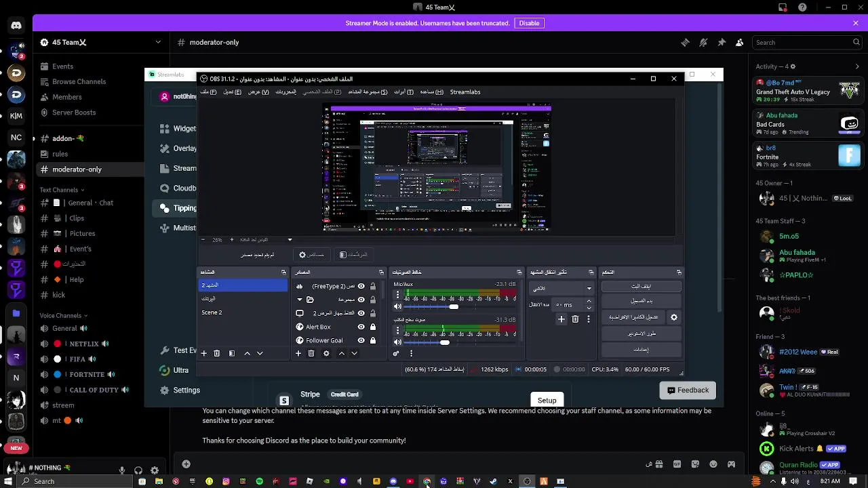Click Setup button next to Stripe
The image size is (868, 488).
547,400
